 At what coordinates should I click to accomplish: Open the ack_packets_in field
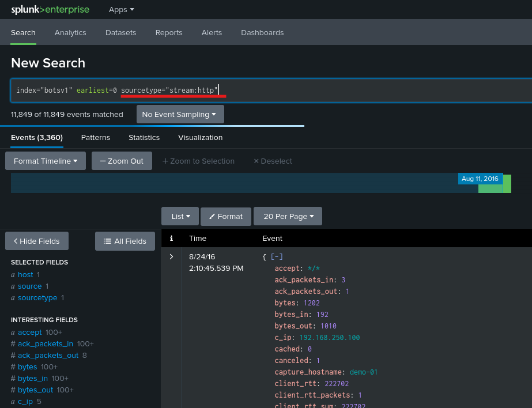click(x=46, y=344)
